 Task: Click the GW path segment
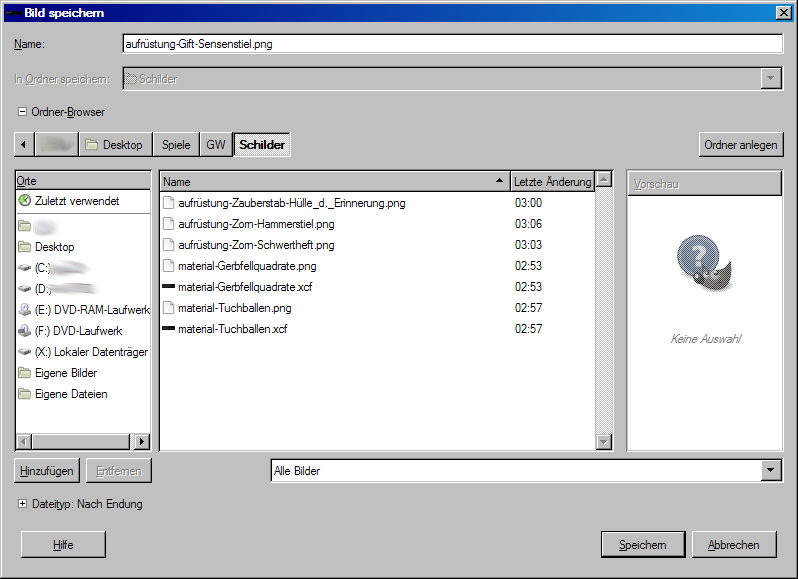(216, 145)
